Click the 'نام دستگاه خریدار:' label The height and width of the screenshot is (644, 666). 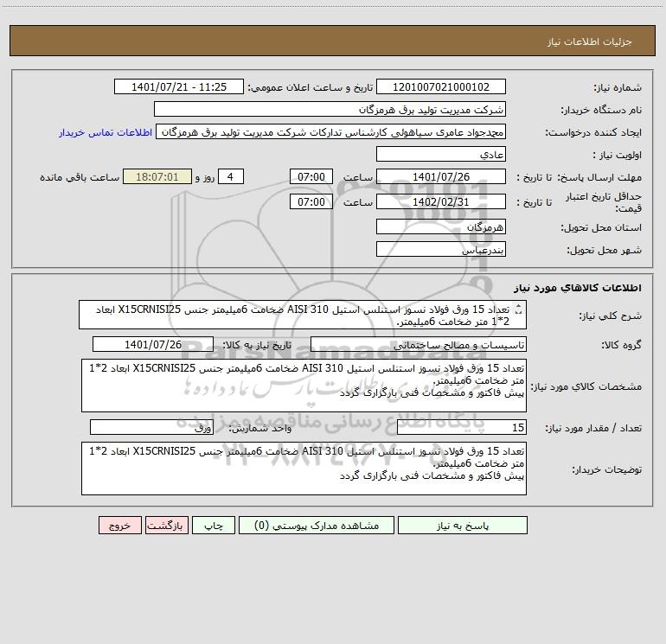coord(601,110)
